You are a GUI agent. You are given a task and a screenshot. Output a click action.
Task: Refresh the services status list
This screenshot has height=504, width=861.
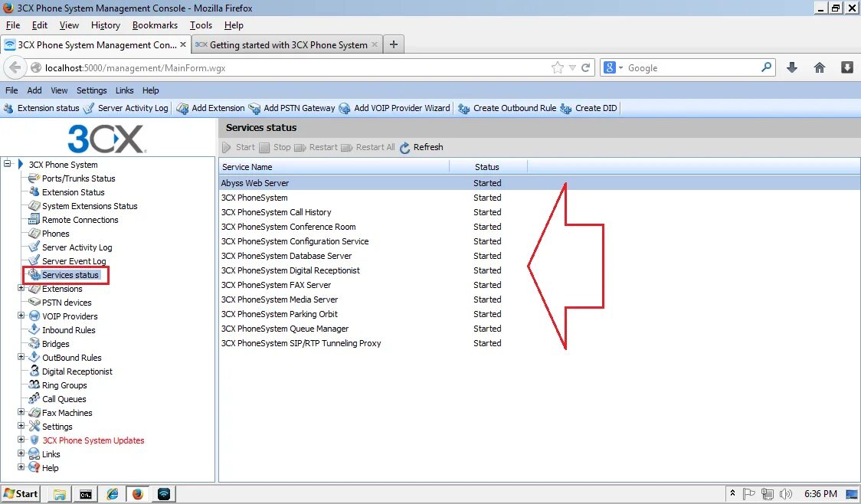pyautogui.click(x=421, y=147)
